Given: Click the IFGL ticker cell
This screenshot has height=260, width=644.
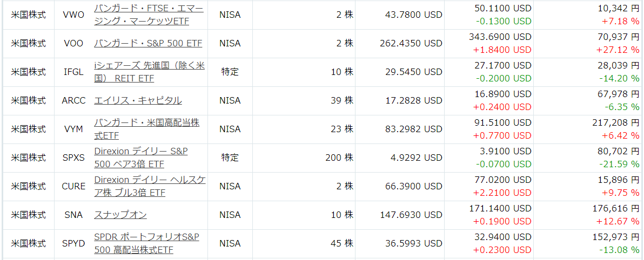Looking at the screenshot, I should click(74, 72).
